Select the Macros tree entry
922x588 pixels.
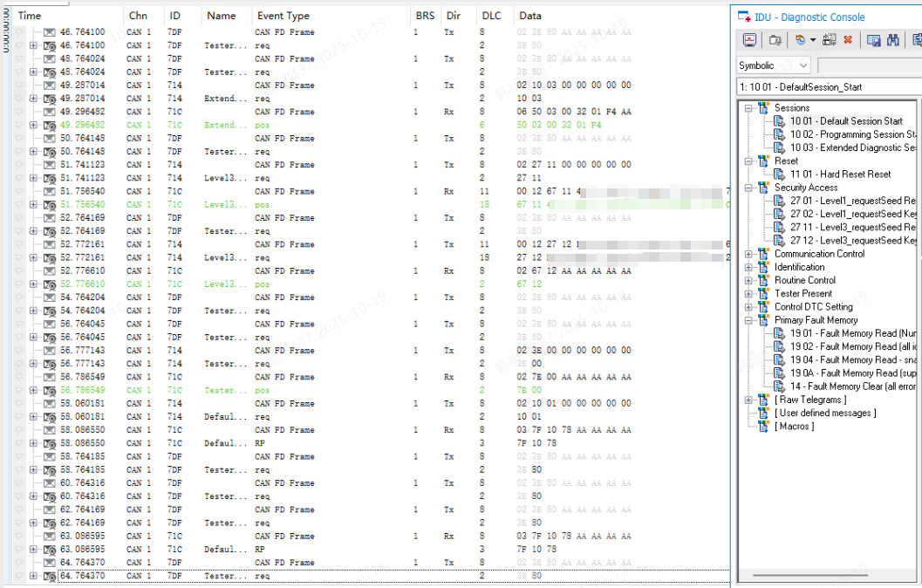coord(794,427)
